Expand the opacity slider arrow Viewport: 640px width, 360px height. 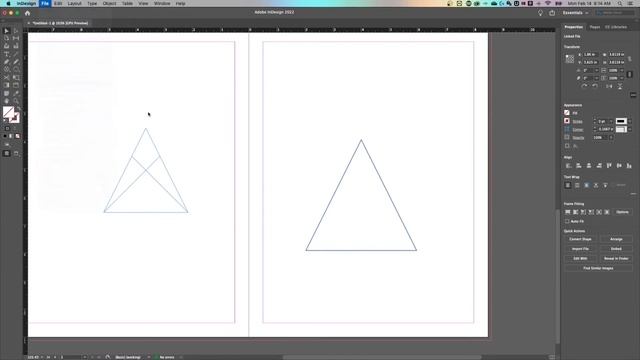click(611, 138)
